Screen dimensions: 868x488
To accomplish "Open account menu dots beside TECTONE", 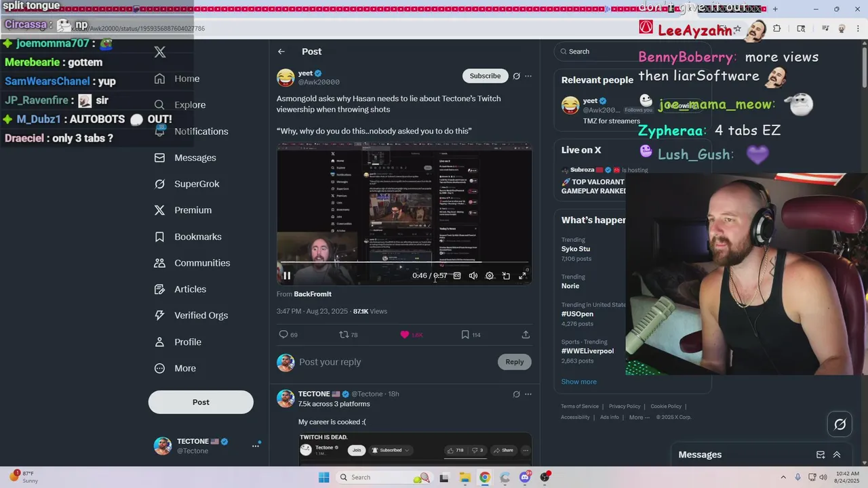I will [256, 445].
